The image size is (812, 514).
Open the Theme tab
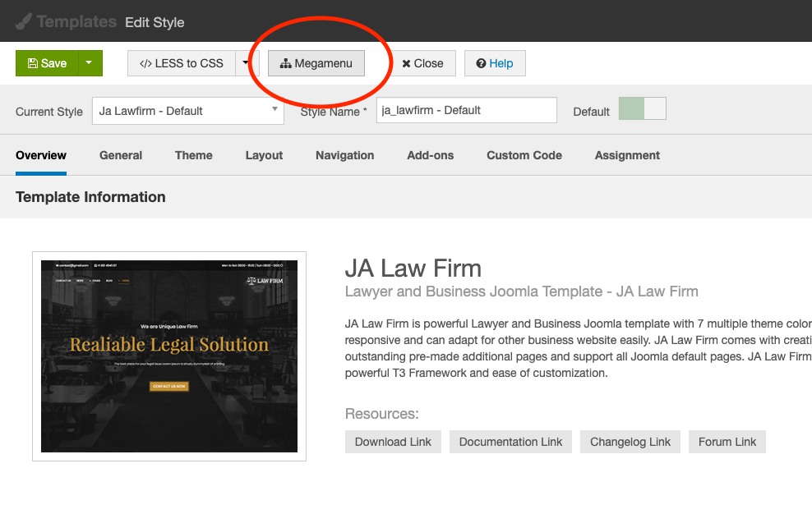194,155
